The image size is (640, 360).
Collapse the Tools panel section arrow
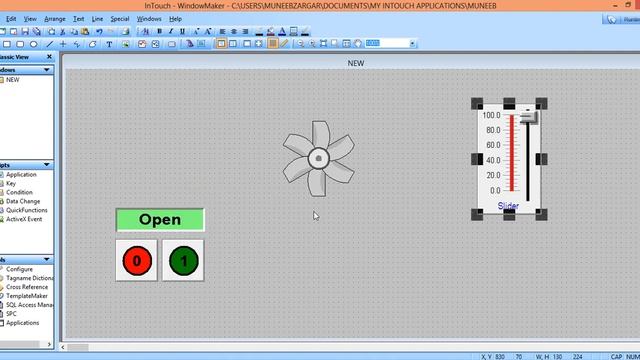click(47, 260)
